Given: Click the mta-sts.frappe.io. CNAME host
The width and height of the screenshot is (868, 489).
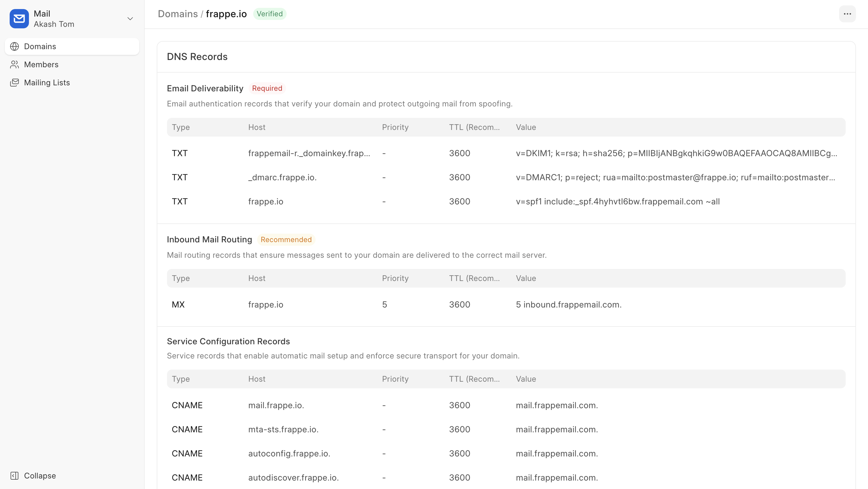Looking at the screenshot, I should click(283, 429).
